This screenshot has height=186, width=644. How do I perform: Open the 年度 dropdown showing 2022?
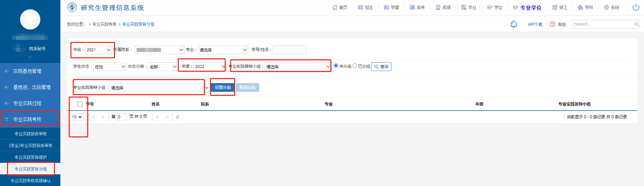point(209,67)
